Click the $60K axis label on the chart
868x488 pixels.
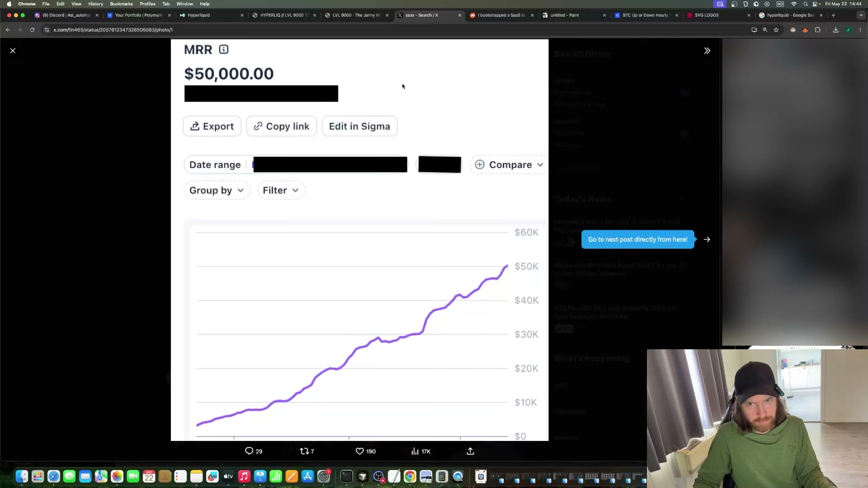(527, 232)
